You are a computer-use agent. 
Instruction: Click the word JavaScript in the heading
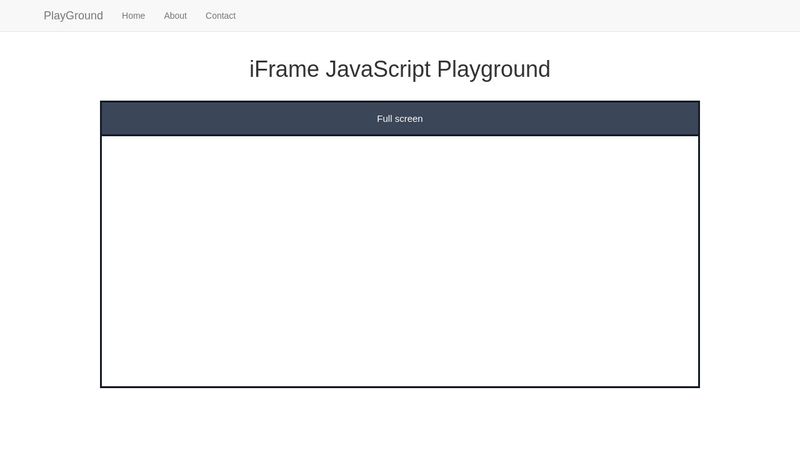pos(378,69)
